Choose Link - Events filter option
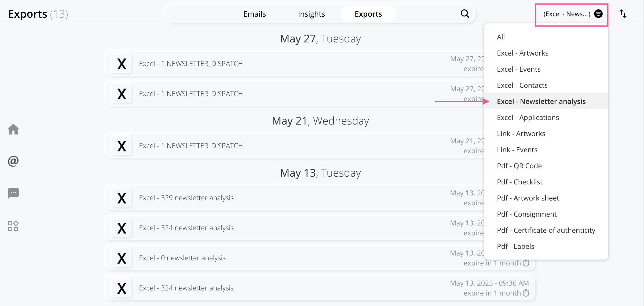This screenshot has height=306, width=644. point(517,150)
